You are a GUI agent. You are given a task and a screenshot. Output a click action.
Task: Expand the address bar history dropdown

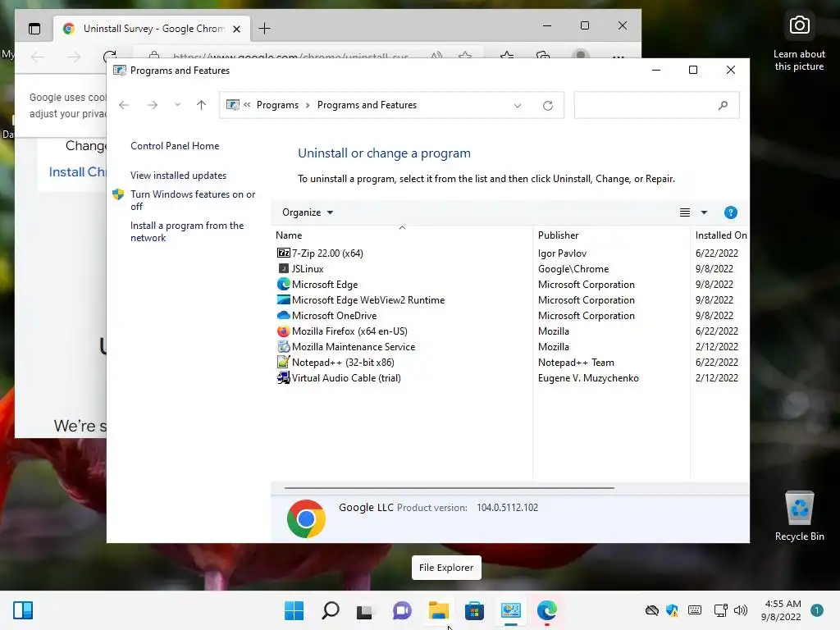click(518, 106)
